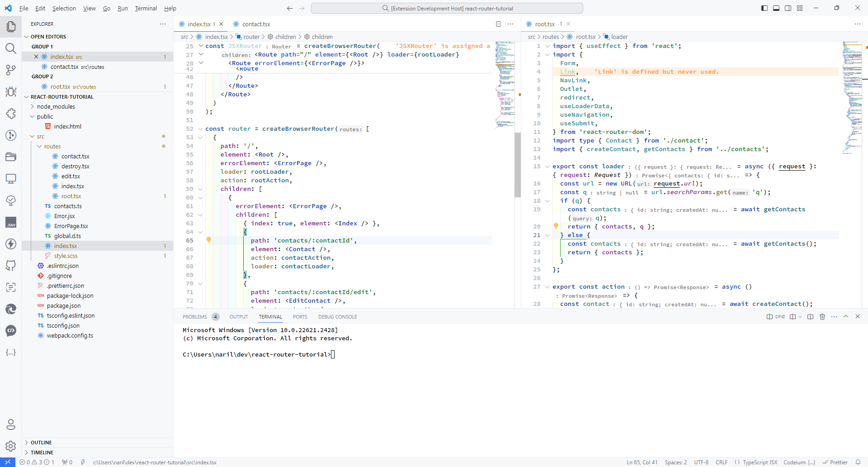Open the Terminal menu

146,8
